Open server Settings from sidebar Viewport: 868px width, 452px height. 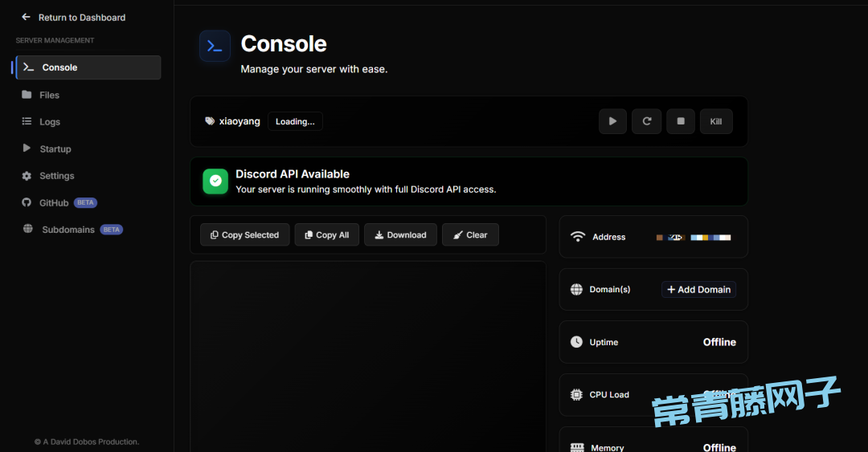pos(56,176)
